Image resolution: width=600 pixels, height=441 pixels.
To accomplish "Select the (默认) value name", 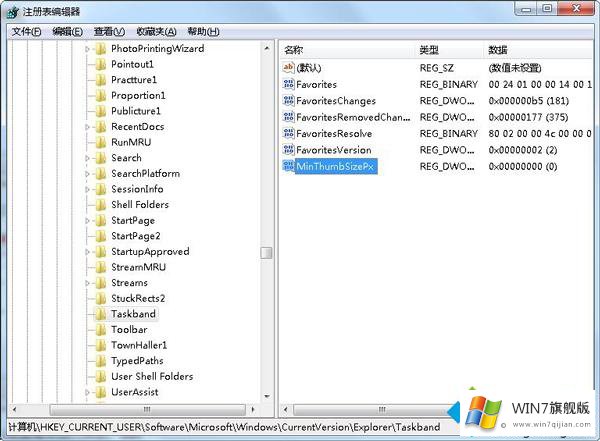I will [308, 68].
